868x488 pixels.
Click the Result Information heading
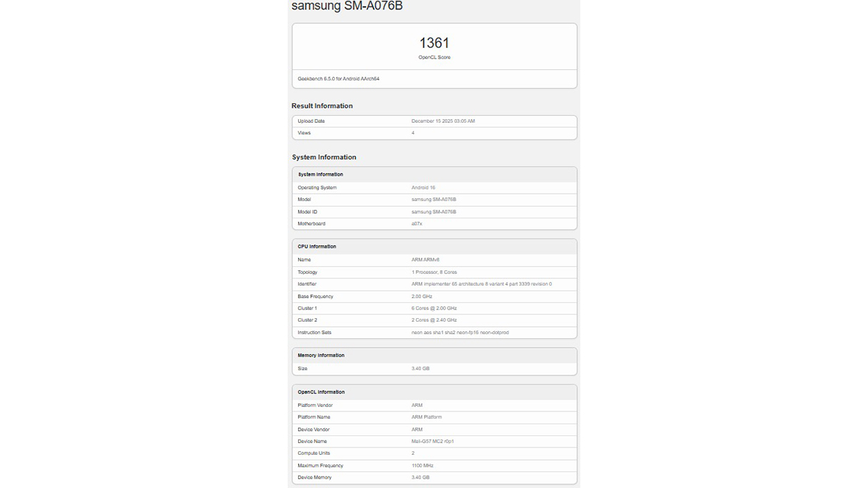click(321, 105)
